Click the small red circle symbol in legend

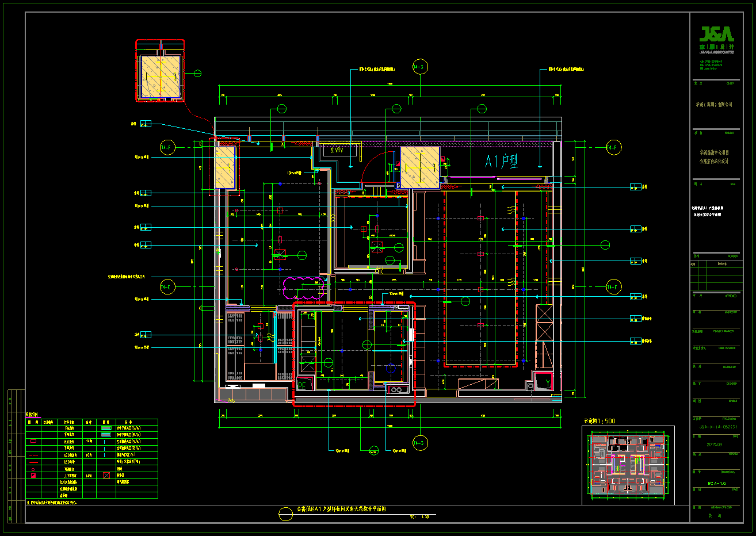pyautogui.click(x=33, y=469)
